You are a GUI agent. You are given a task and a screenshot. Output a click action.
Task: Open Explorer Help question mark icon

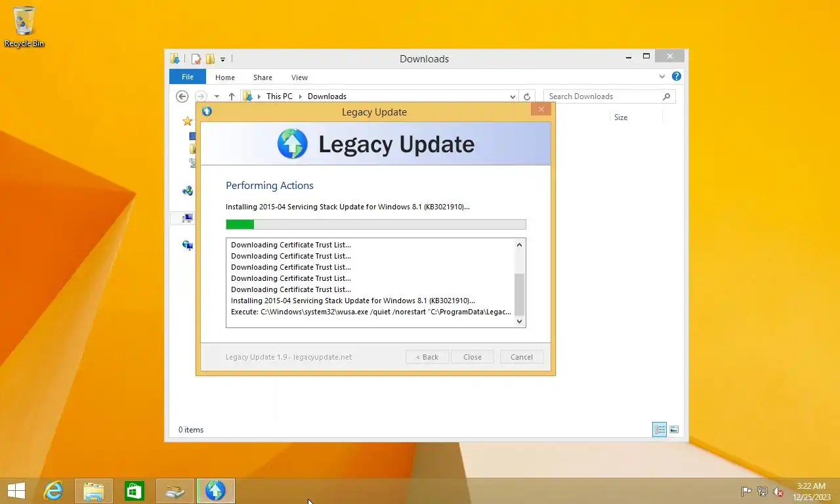(677, 76)
